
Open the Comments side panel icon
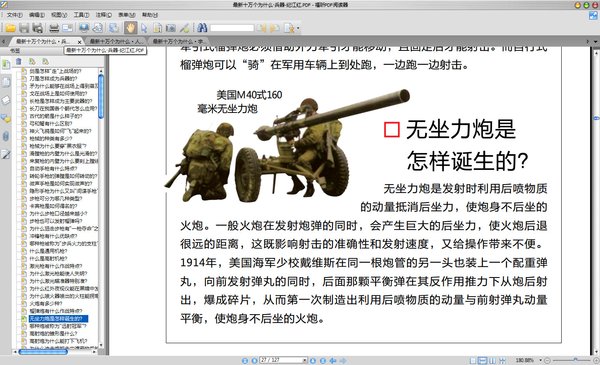(6, 118)
